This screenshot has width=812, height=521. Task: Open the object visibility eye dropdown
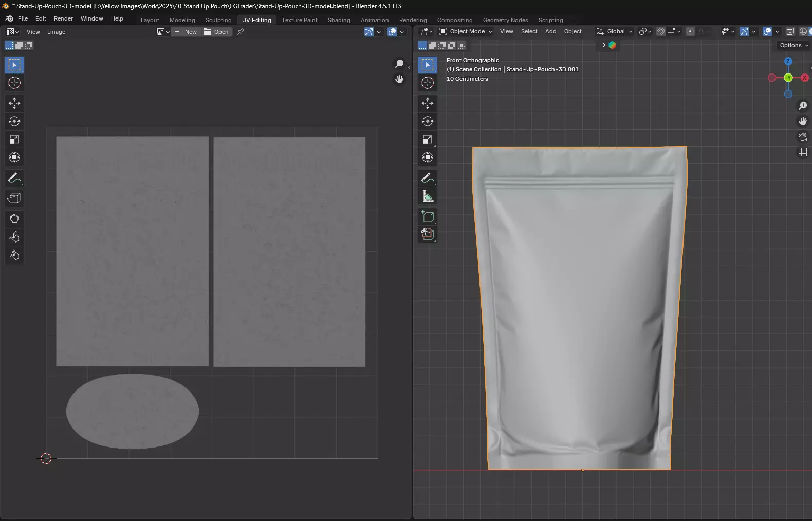[x=728, y=31]
